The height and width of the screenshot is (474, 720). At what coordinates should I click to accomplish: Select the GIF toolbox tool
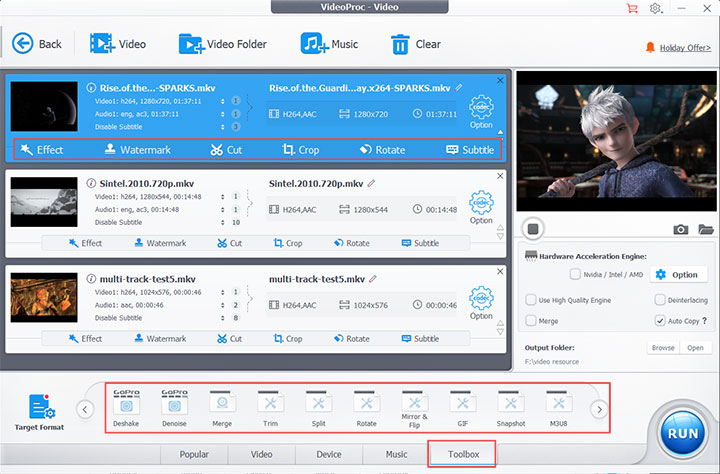[x=463, y=408]
